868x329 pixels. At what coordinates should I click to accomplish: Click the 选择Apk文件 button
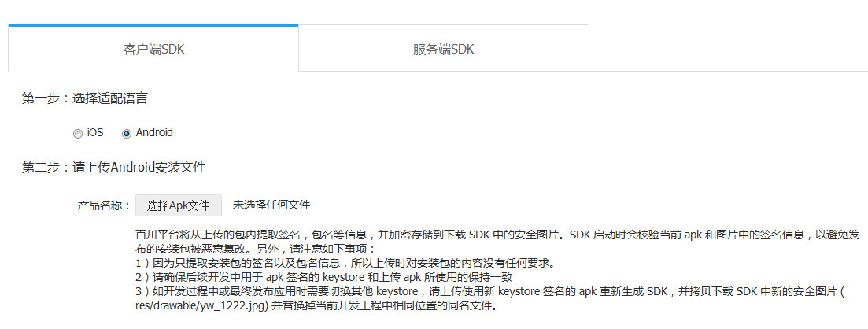pos(179,205)
